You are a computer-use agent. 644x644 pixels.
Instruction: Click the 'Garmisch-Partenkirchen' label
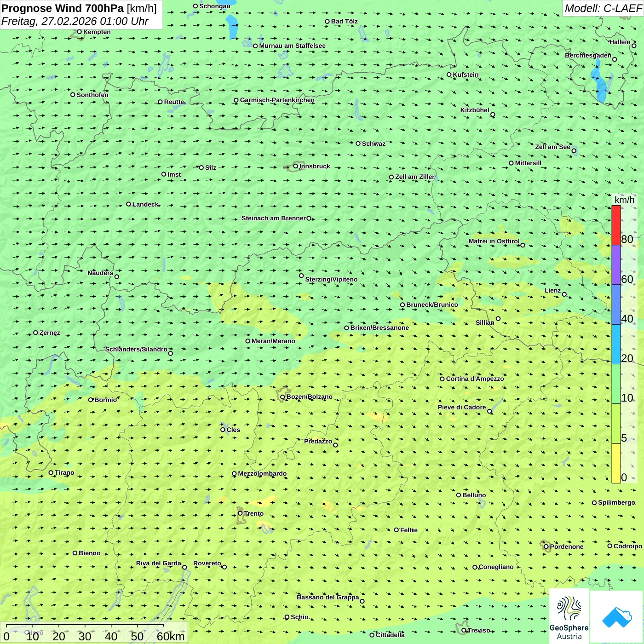[277, 100]
